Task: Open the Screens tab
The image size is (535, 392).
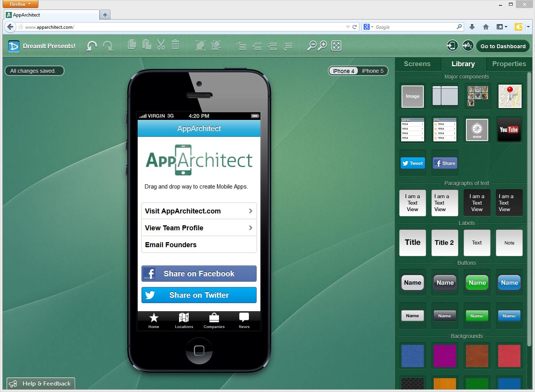Action: click(x=417, y=64)
